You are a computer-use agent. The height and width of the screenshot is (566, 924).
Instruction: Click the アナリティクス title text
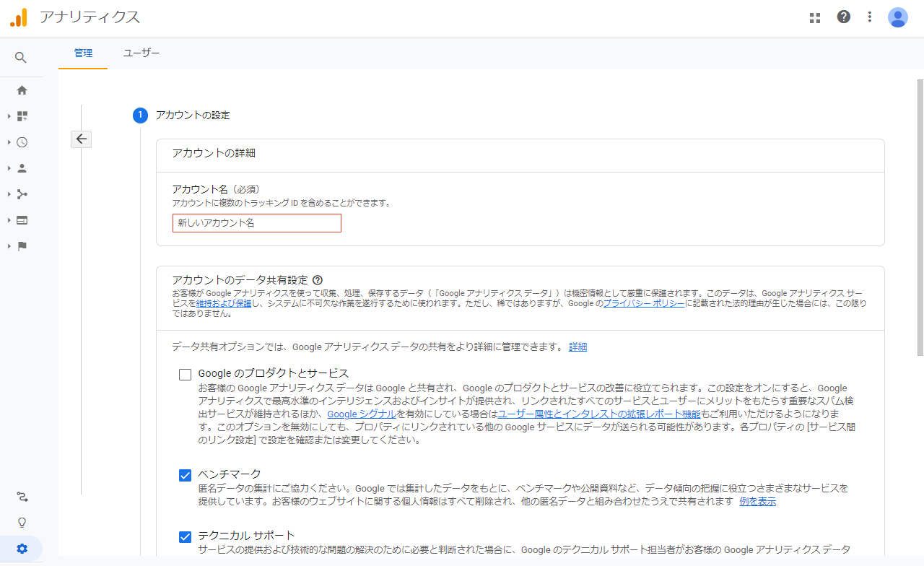[x=90, y=17]
